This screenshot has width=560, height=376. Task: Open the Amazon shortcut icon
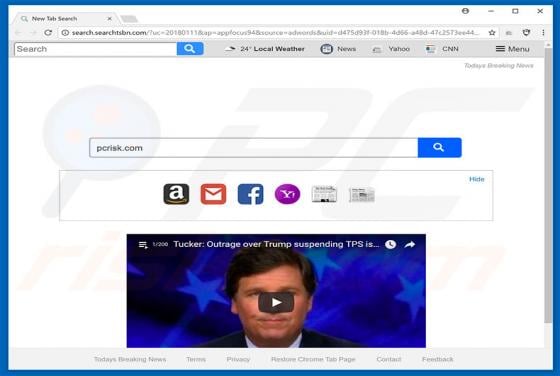[176, 194]
